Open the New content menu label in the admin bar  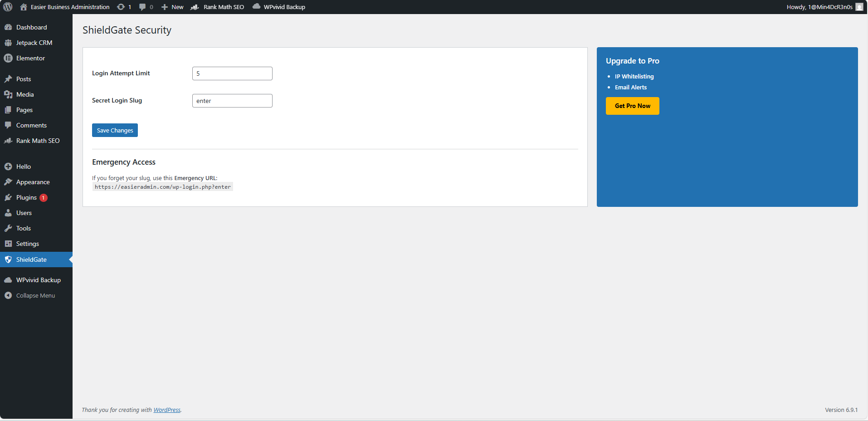click(177, 7)
